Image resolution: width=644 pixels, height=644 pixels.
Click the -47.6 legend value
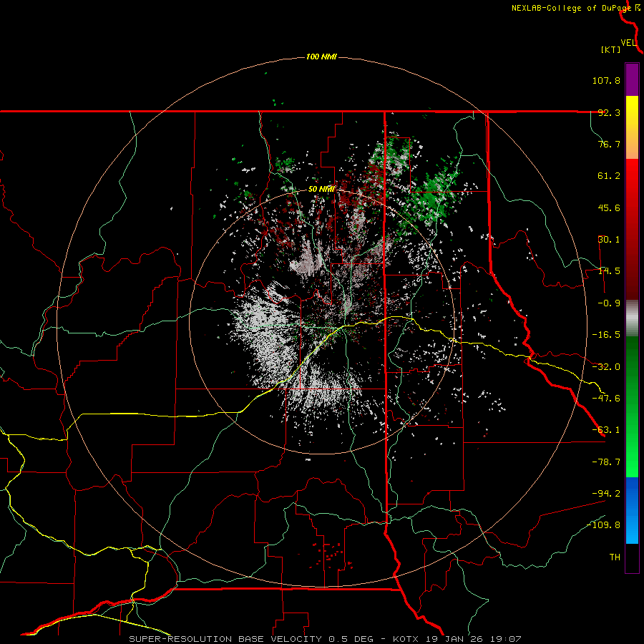click(x=606, y=399)
